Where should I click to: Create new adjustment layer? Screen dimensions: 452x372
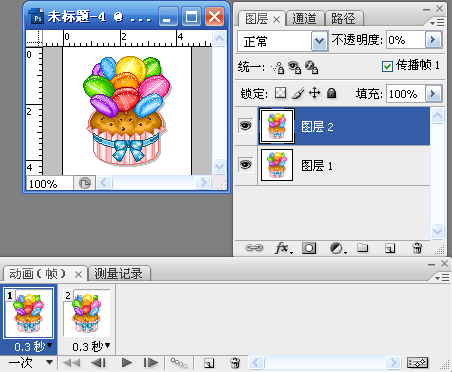[337, 248]
